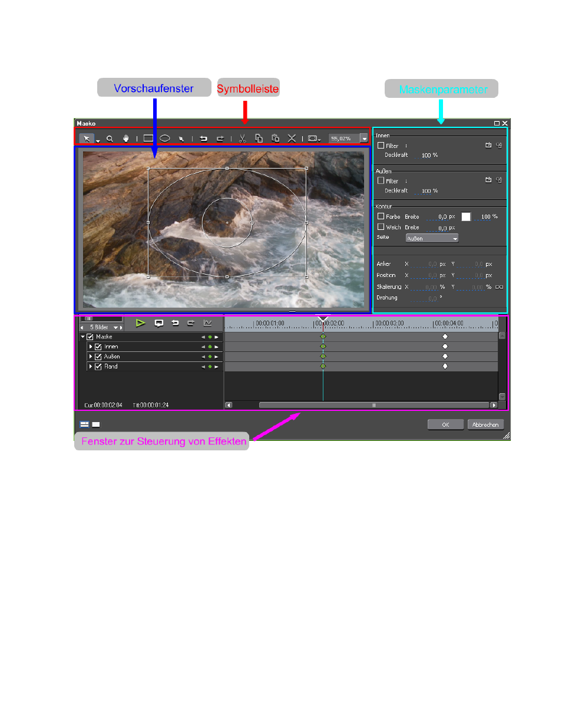The image size is (562, 728).
Task: Jump to next keyframe on Innen row
Action: [216, 347]
